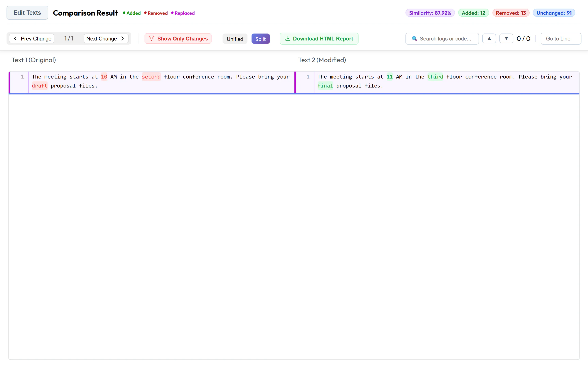Click the search logs input field
Screen dimensions: 588x368
(442, 38)
